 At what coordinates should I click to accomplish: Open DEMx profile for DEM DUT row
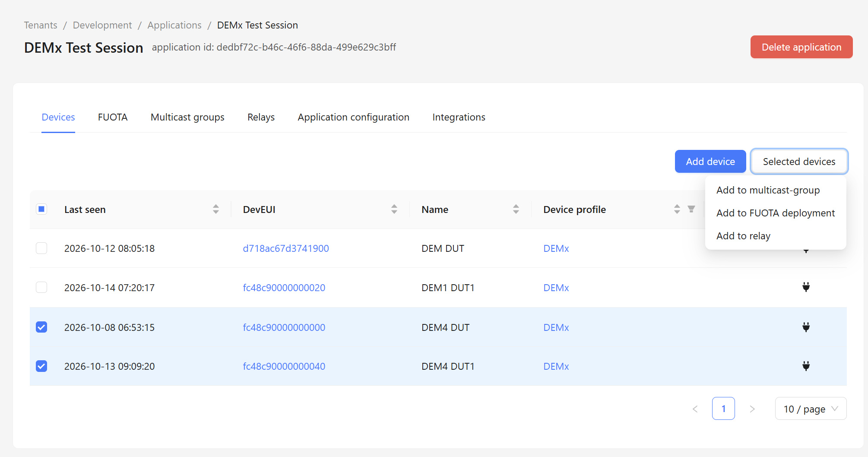click(556, 248)
